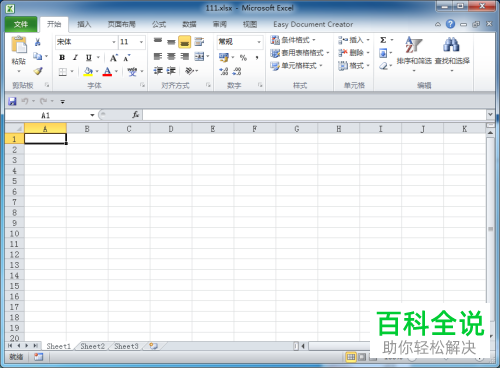Switch to 公式 ribbon tab
Screen dimensions: 500x368
tap(159, 24)
